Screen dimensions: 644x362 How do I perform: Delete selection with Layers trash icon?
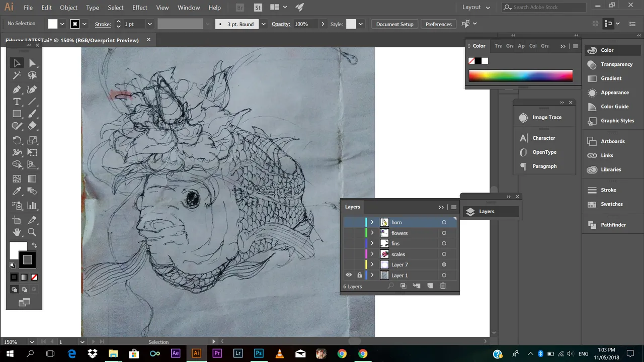[443, 286]
